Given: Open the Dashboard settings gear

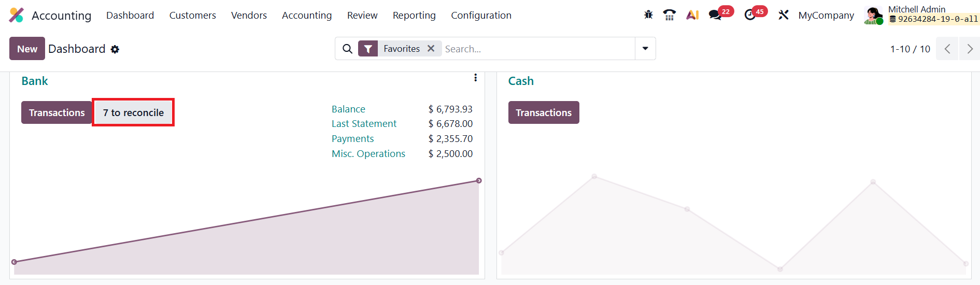Looking at the screenshot, I should tap(115, 49).
